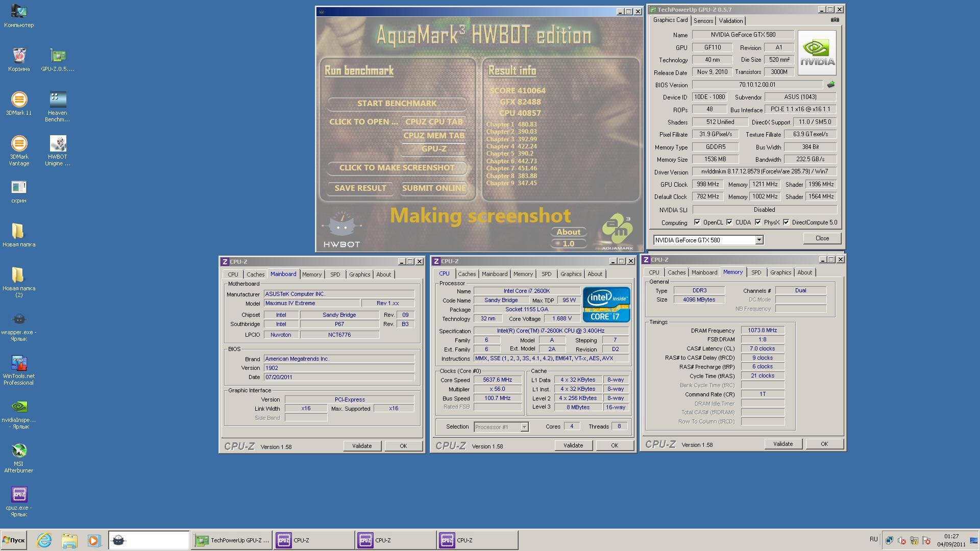Click Close button in GPU-Z

822,238
